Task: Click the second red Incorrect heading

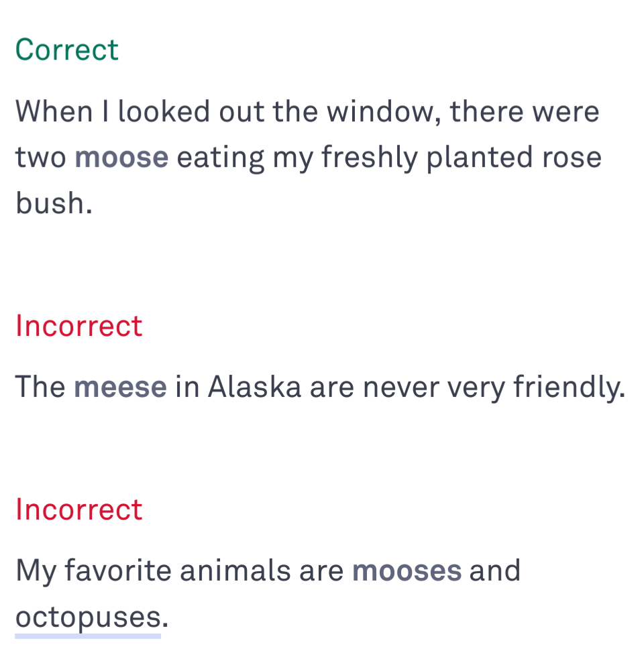Action: tap(79, 509)
